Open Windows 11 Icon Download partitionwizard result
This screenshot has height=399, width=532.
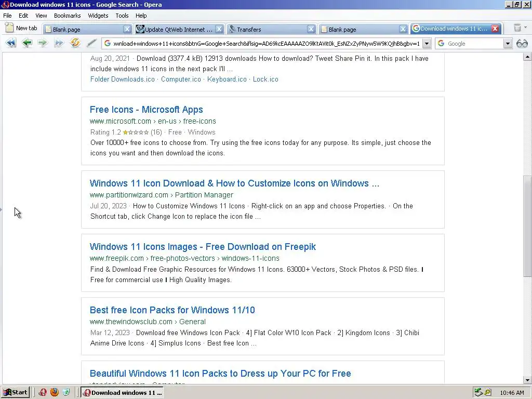pos(234,183)
